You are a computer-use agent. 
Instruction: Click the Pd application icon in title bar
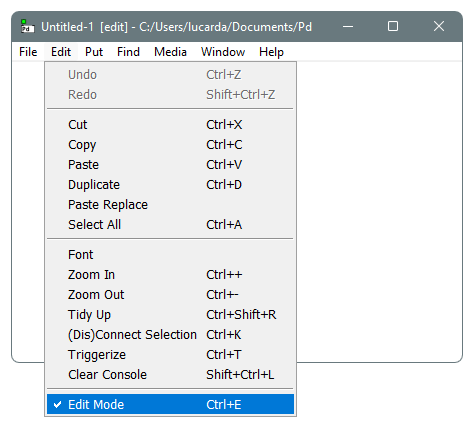27,26
